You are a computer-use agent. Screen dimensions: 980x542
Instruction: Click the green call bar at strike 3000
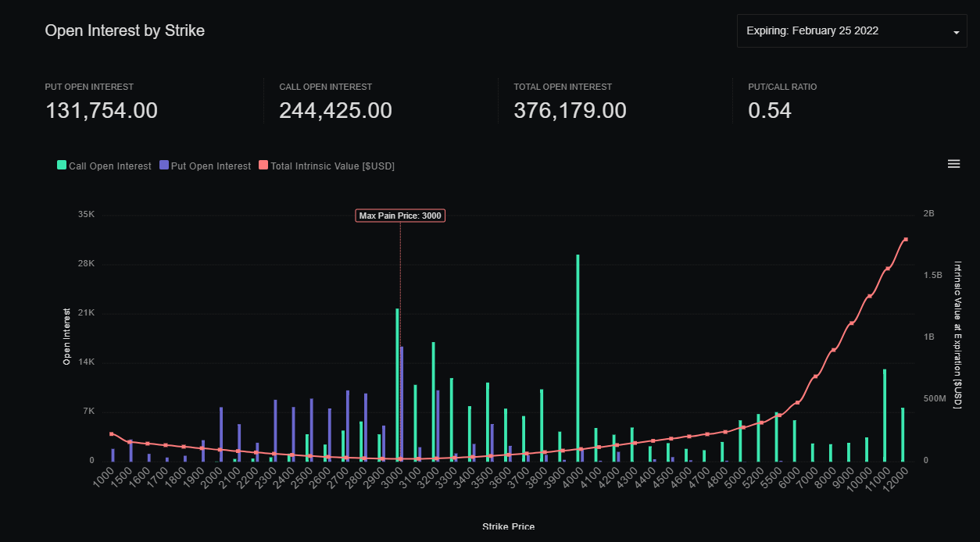click(397, 384)
